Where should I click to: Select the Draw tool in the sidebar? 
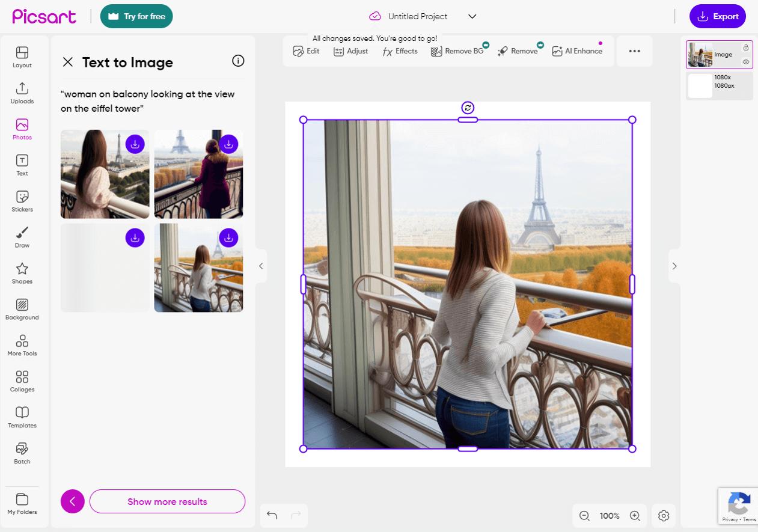[22, 236]
